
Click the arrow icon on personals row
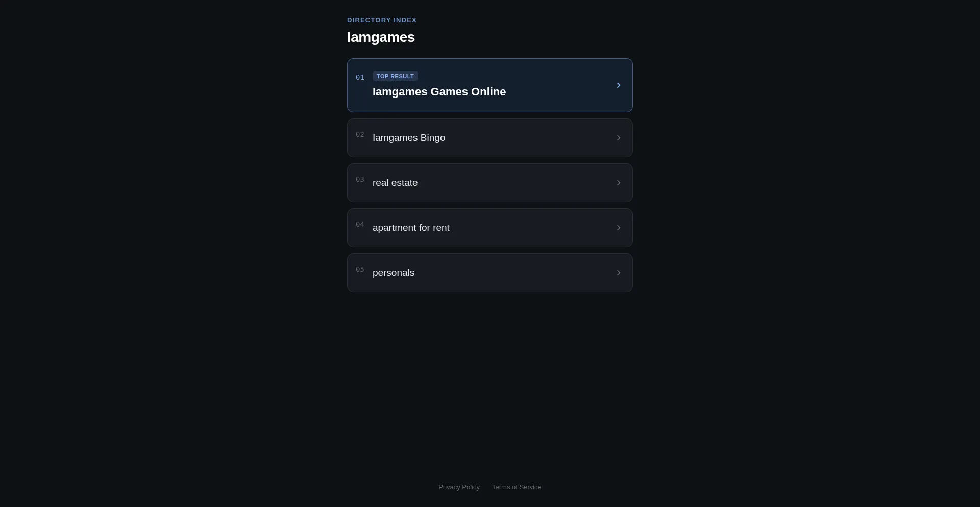[619, 273]
